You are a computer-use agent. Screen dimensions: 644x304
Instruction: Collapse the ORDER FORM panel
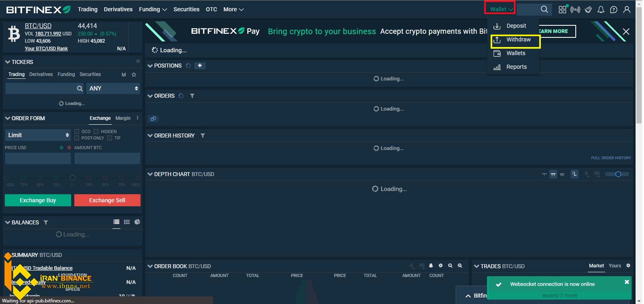coord(8,118)
